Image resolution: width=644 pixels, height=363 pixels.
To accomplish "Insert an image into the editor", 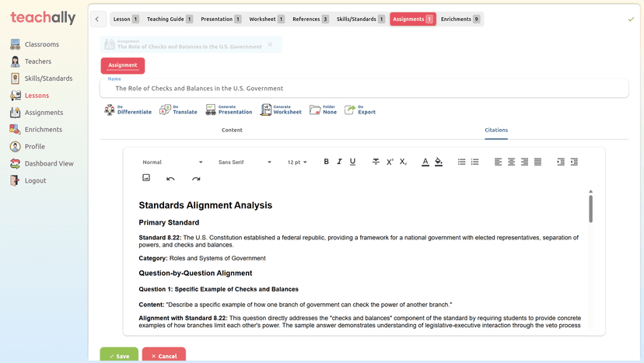I will [x=146, y=178].
